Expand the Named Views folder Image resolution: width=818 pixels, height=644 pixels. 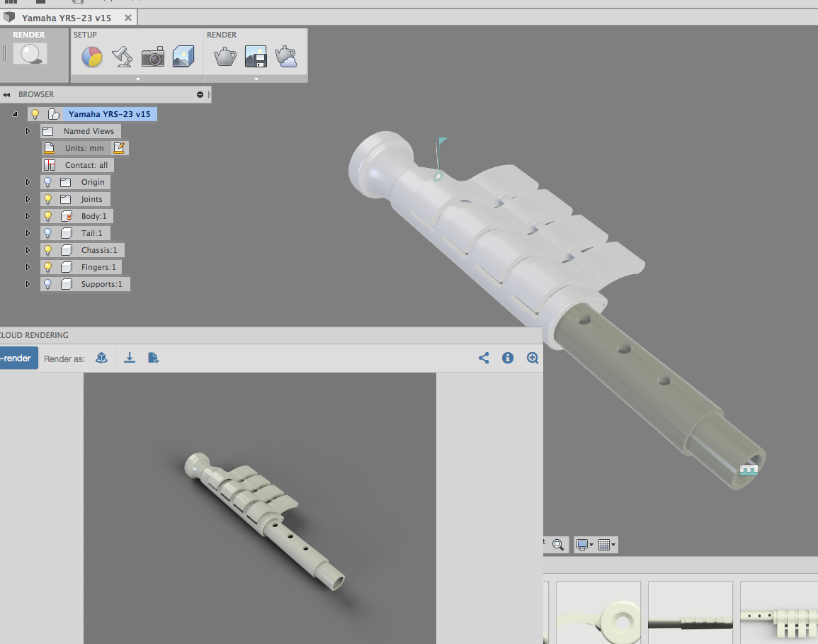click(x=28, y=131)
